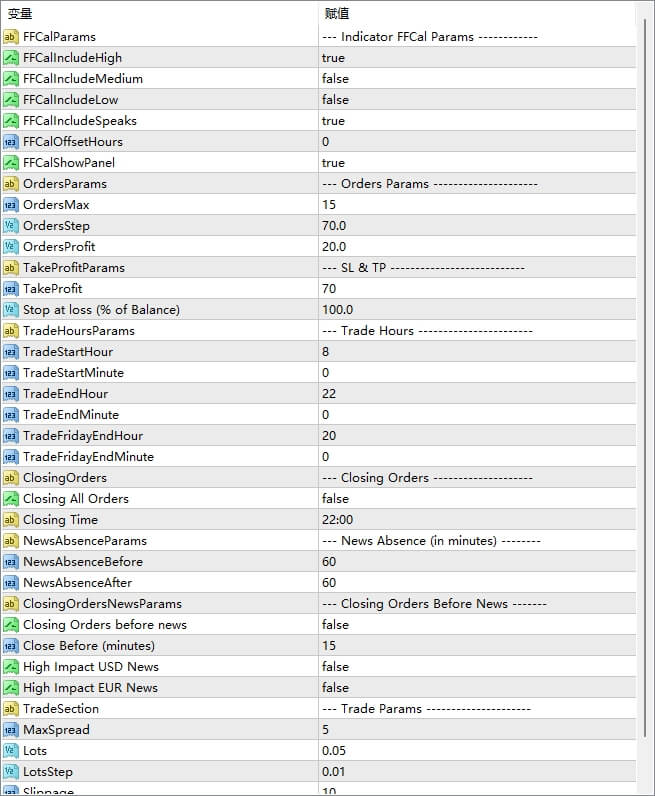Select the OrdersMax value 15
This screenshot has width=655, height=796.
tap(329, 205)
